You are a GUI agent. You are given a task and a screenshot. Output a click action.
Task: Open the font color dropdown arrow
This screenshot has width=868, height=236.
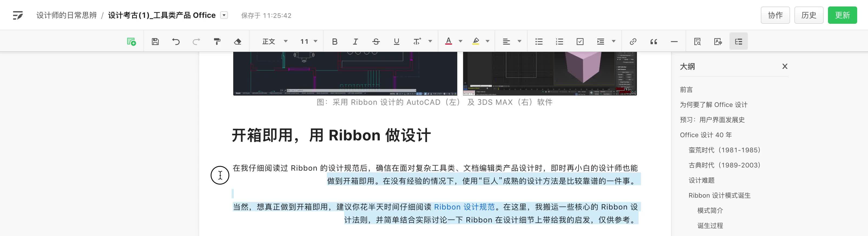(460, 41)
